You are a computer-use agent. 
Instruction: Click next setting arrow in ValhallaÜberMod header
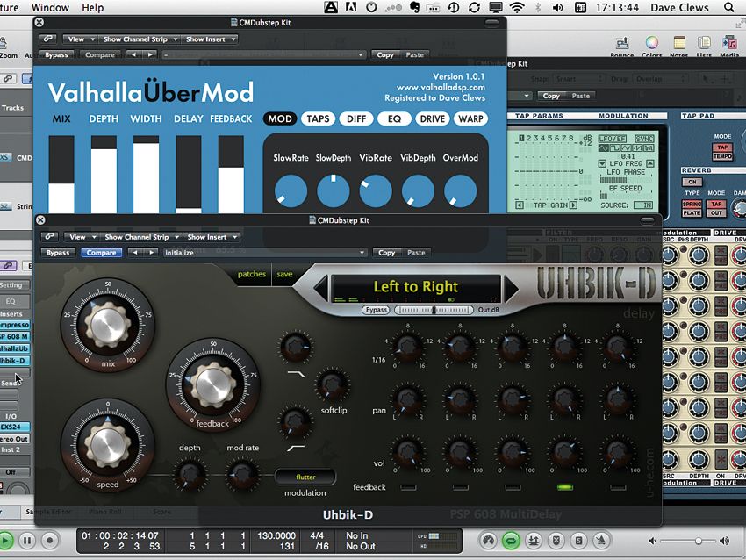pyautogui.click(x=150, y=54)
